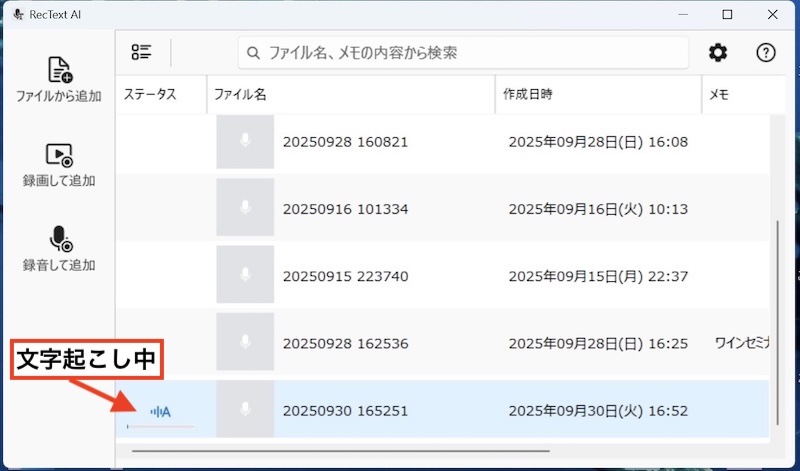The height and width of the screenshot is (471, 800).
Task: Open help with the question mark icon
Action: pyautogui.click(x=766, y=53)
